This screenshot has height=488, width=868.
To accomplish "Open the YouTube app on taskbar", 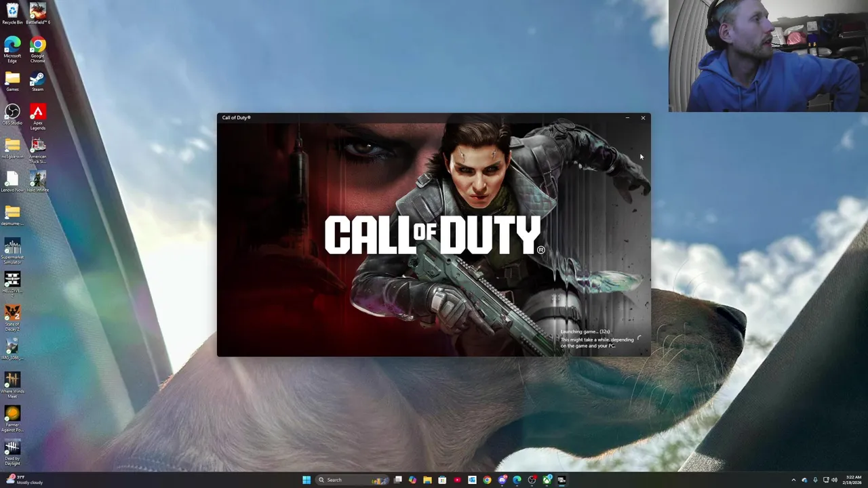I will pos(457,480).
